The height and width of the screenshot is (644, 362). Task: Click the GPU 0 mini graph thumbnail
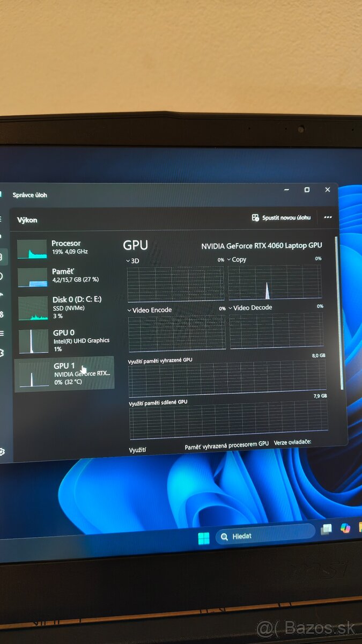pyautogui.click(x=34, y=341)
